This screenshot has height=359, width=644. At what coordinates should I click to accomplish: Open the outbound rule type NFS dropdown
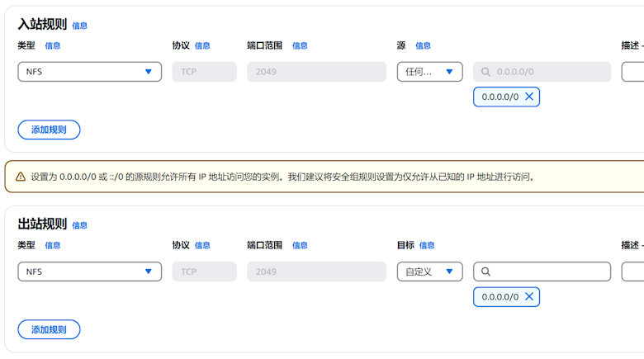(x=89, y=272)
